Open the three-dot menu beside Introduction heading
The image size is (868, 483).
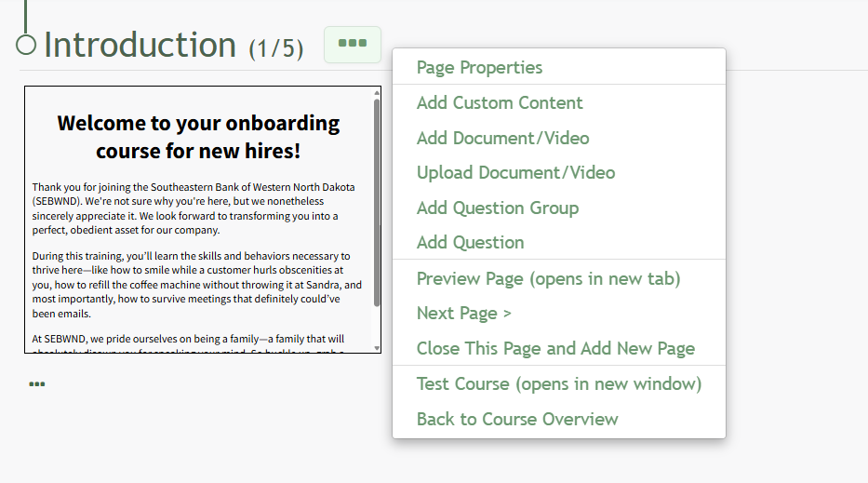click(353, 45)
